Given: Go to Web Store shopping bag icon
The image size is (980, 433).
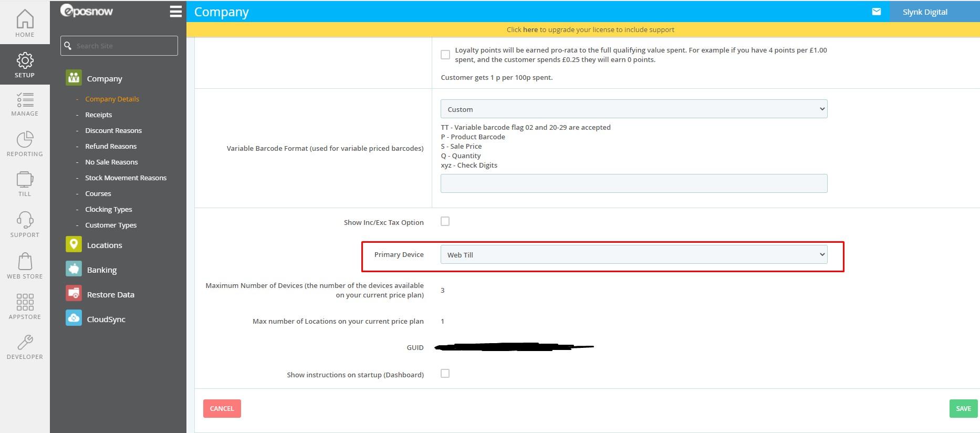Looking at the screenshot, I should point(25,262).
